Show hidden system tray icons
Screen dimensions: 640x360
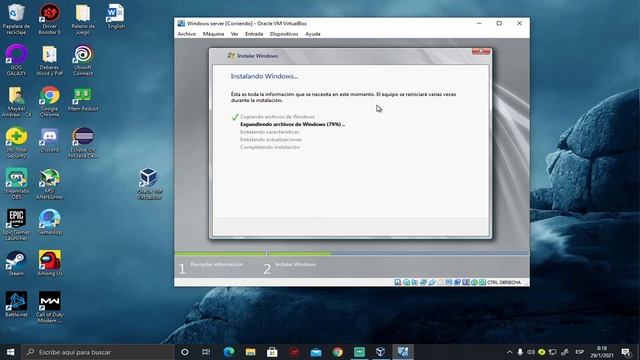[509, 352]
